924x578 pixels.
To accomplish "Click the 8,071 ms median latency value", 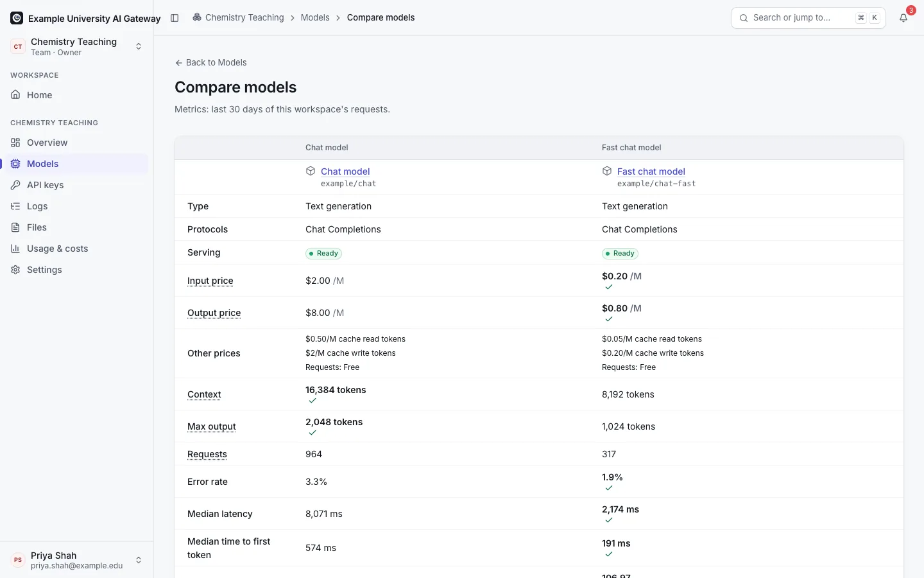I will (x=324, y=514).
